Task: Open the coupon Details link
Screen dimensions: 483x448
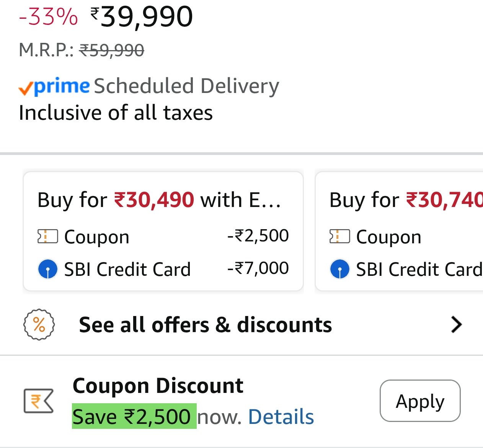Action: (x=281, y=417)
